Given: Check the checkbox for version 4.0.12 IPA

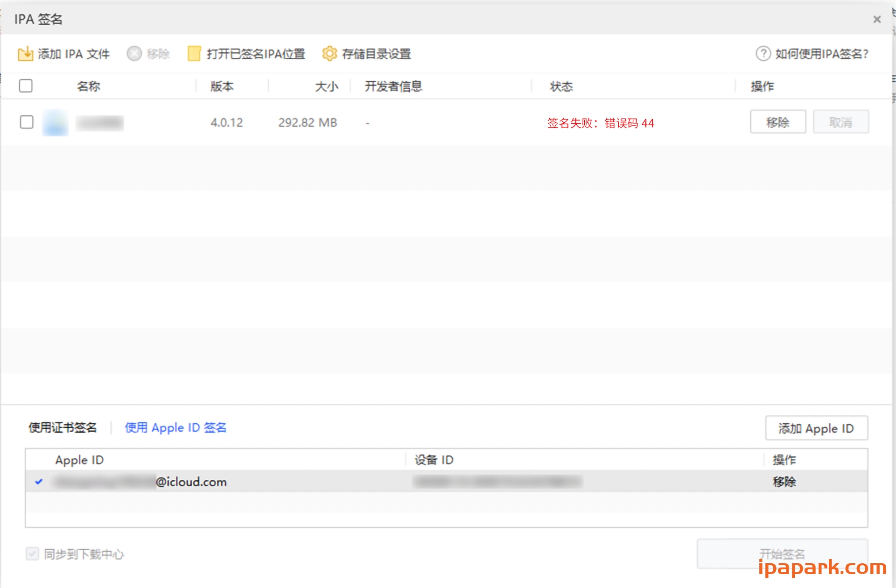Looking at the screenshot, I should coord(27,122).
